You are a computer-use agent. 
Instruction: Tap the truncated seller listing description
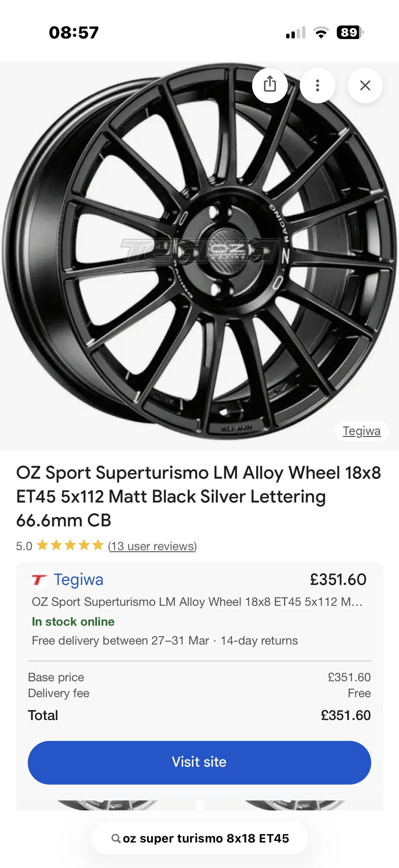click(197, 602)
